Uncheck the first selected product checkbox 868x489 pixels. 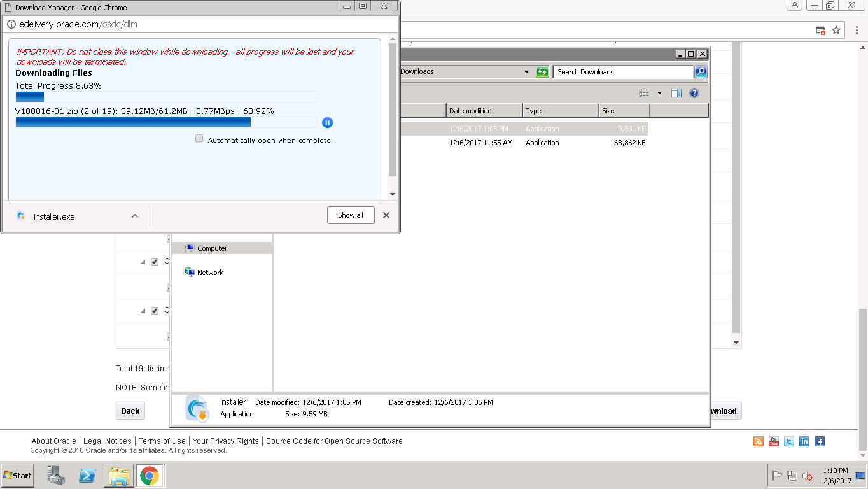(154, 261)
